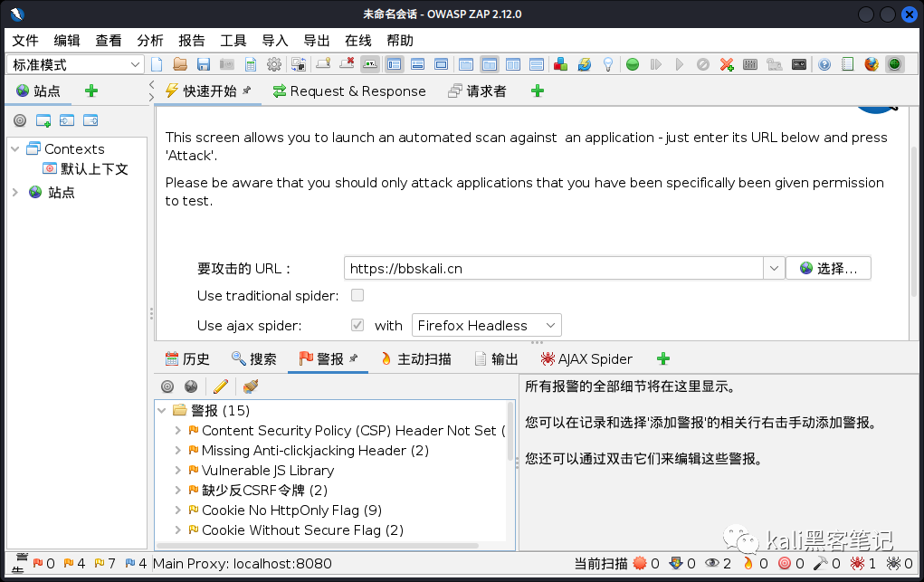Viewport: 924px width, 582px height.
Task: Click the 要攻击的 URL input field
Action: point(553,268)
